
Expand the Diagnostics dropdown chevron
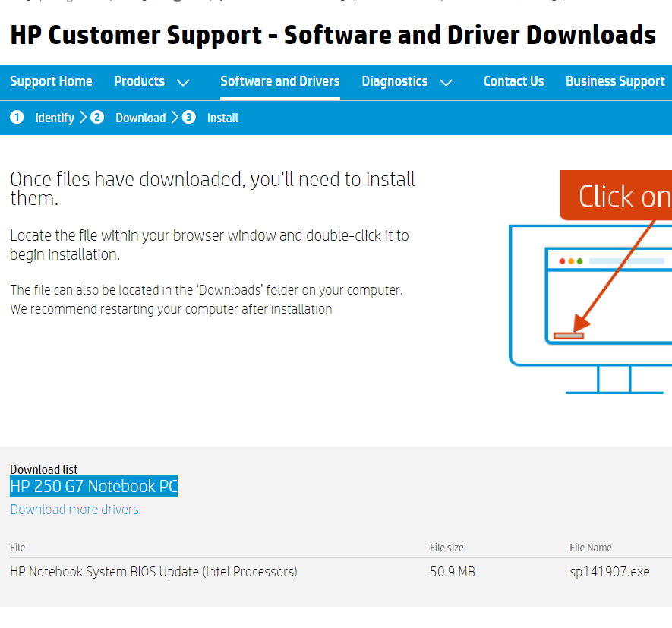pyautogui.click(x=446, y=82)
